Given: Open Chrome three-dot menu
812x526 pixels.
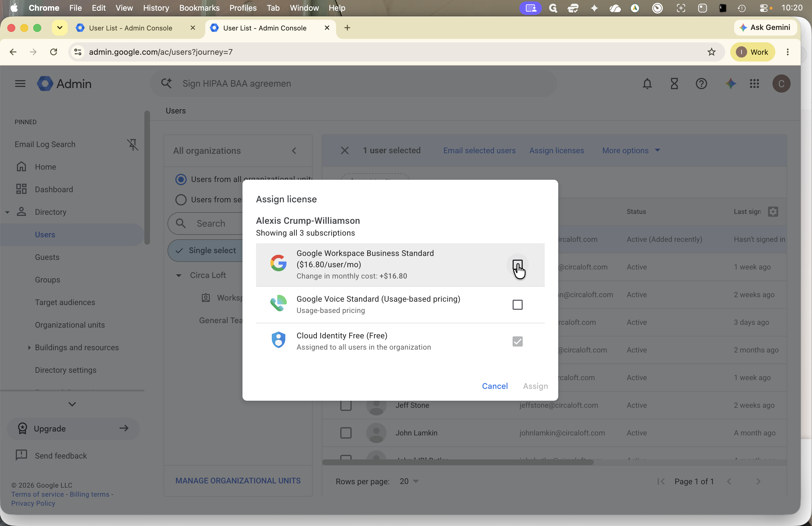Looking at the screenshot, I should click(788, 52).
